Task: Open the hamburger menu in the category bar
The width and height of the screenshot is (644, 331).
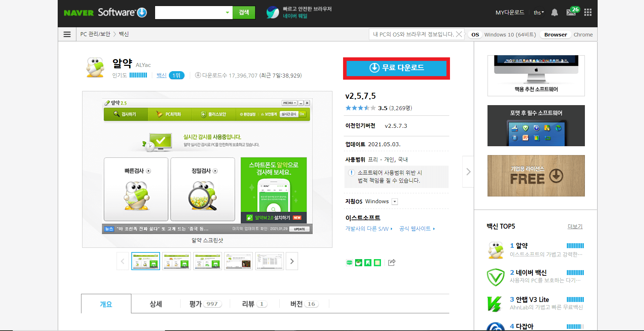Action: coord(67,34)
